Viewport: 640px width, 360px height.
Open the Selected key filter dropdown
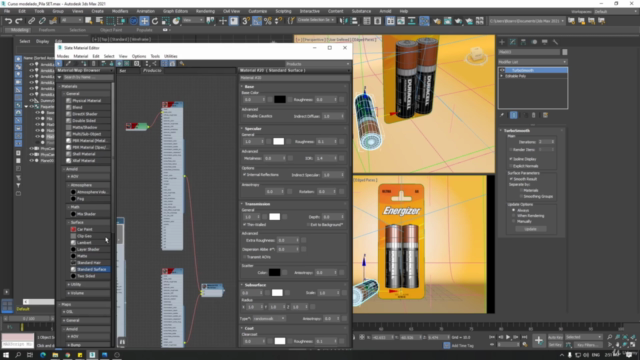click(584, 337)
